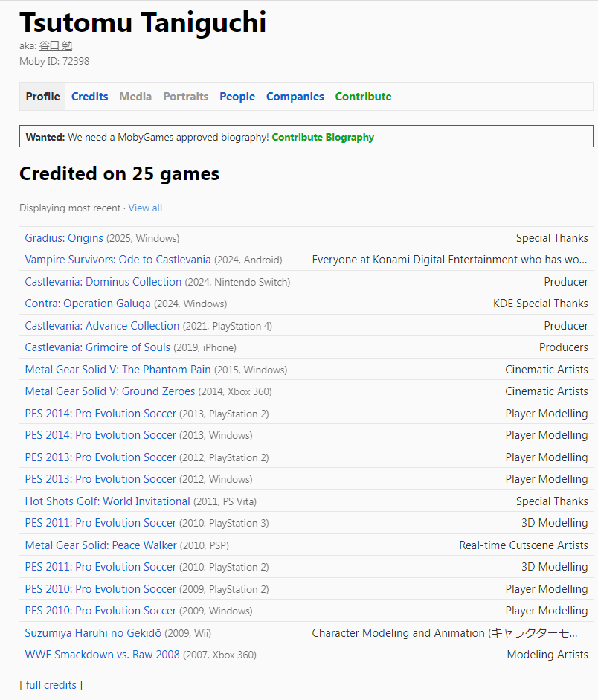The width and height of the screenshot is (598, 700).
Task: Click the Credited on 25 games heading
Action: click(x=119, y=173)
